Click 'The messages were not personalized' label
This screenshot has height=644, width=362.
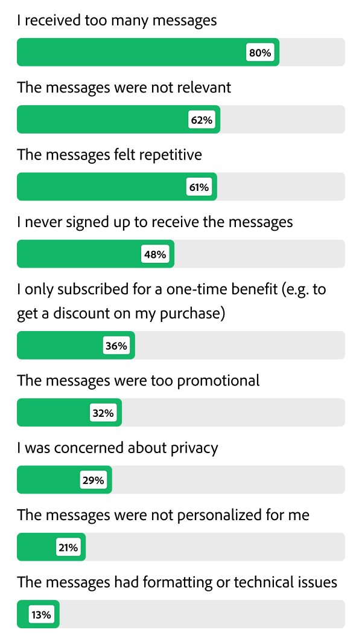(164, 515)
